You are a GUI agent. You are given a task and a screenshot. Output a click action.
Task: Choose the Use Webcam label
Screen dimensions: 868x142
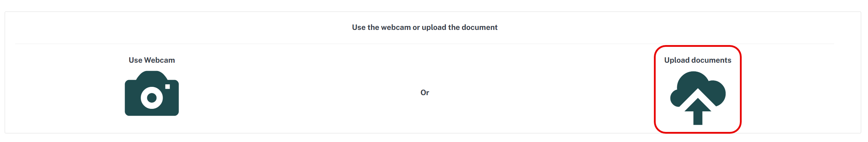click(152, 60)
